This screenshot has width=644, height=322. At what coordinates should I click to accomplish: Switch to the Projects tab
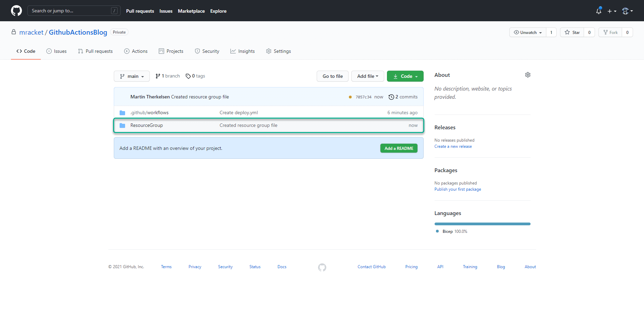171,51
